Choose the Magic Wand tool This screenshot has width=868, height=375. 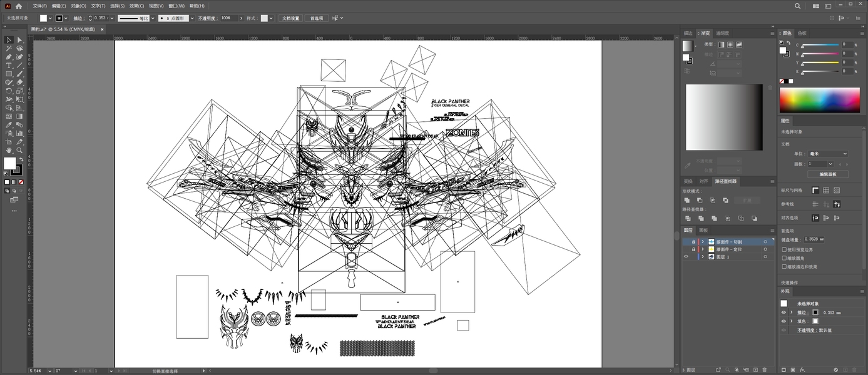[9, 48]
